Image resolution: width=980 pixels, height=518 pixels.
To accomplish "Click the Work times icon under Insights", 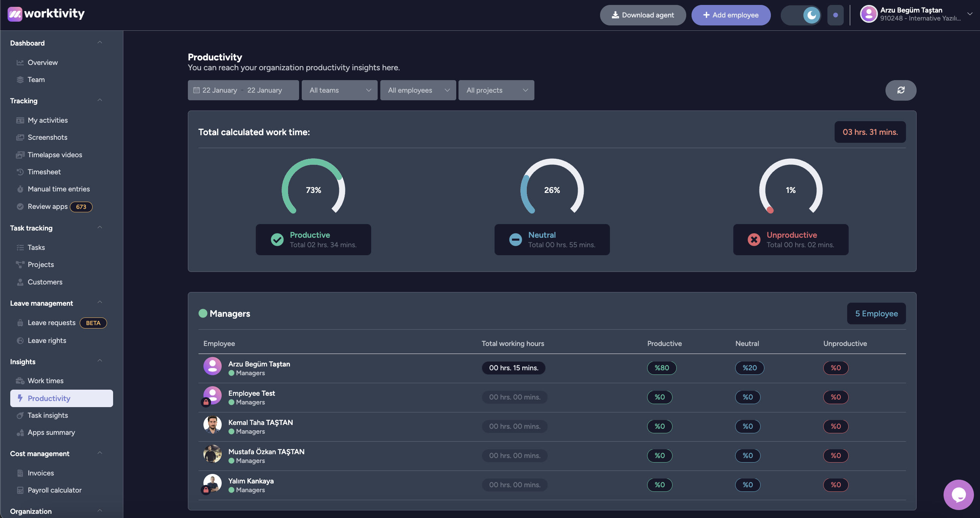I will click(x=20, y=381).
